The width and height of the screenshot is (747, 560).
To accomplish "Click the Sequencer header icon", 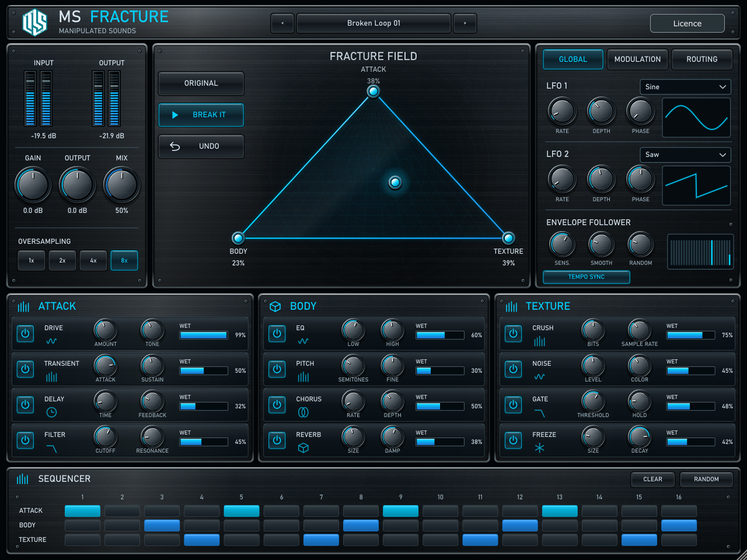I will [x=23, y=478].
